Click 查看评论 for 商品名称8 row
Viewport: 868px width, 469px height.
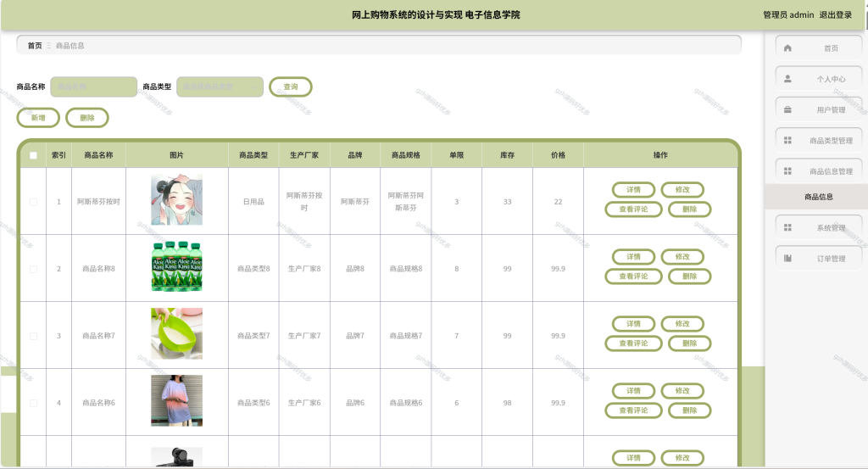pyautogui.click(x=633, y=276)
